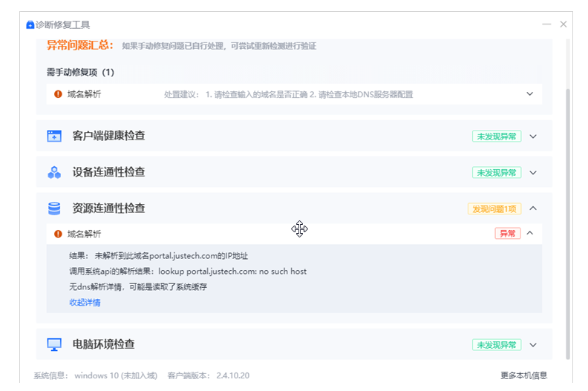Open 更多本机信息 link at bottom
Screen dimensions: 588x391
click(x=523, y=375)
